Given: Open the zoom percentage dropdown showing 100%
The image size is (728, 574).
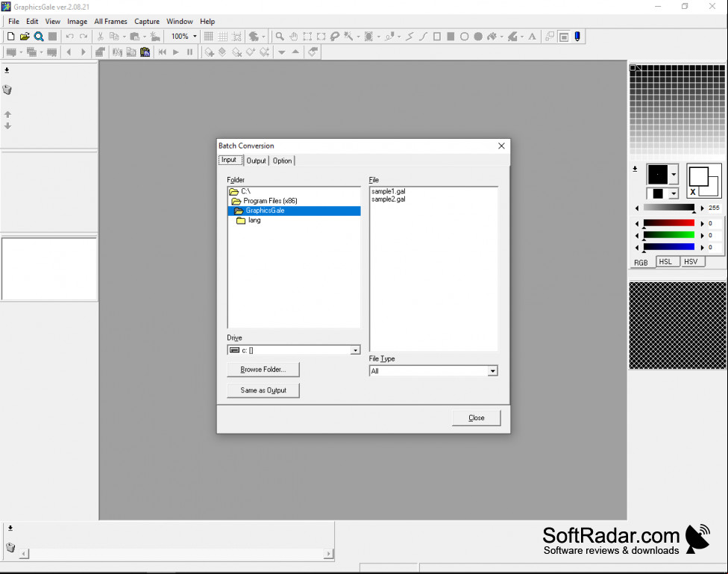Looking at the screenshot, I should pyautogui.click(x=195, y=37).
